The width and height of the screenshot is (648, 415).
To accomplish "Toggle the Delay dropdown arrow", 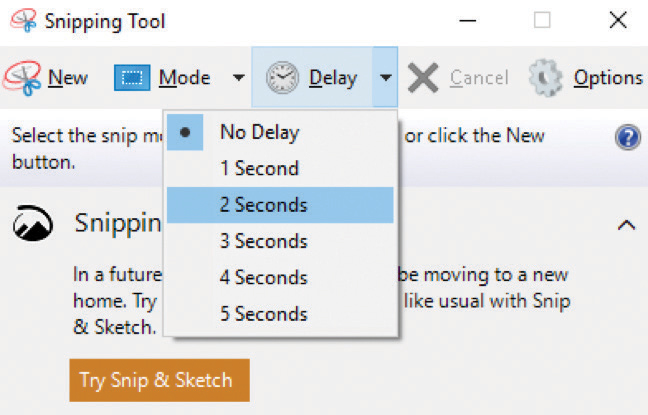I will pyautogui.click(x=385, y=77).
